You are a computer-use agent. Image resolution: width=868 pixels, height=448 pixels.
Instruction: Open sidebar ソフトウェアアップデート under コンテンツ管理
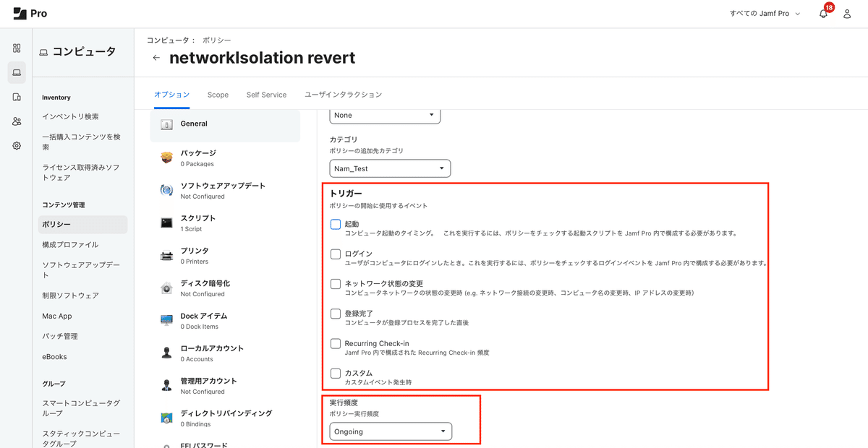(81, 270)
